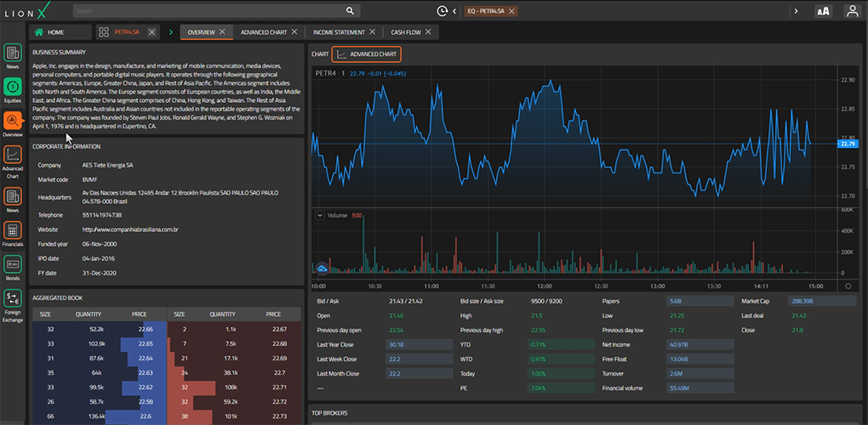
Task: Expand tabs with the green arrow chevron
Action: [x=170, y=32]
